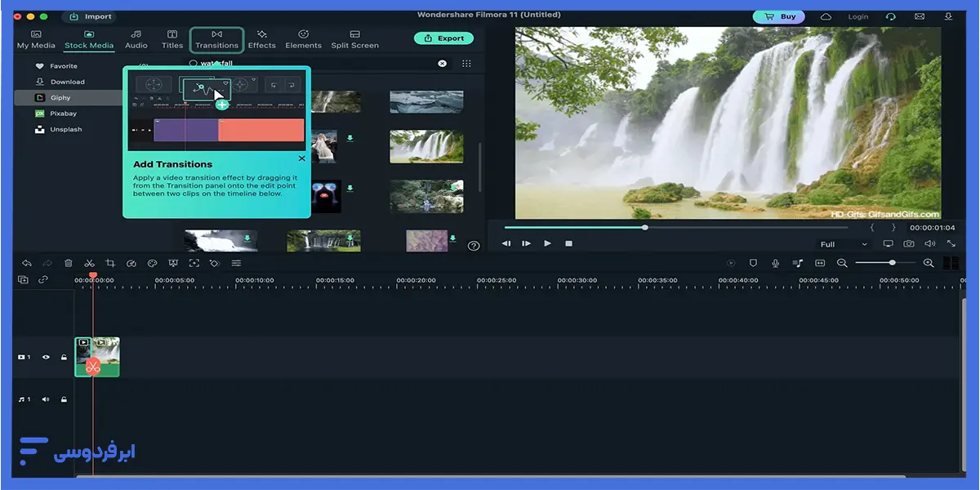Open the support headset icon
The height and width of the screenshot is (490, 980).
890,16
